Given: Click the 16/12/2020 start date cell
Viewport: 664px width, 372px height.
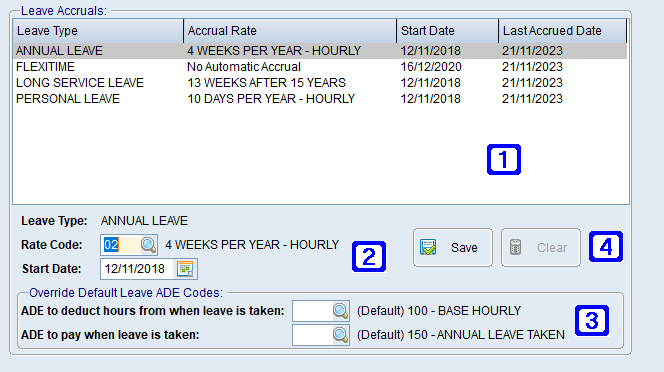Looking at the screenshot, I should [431, 67].
